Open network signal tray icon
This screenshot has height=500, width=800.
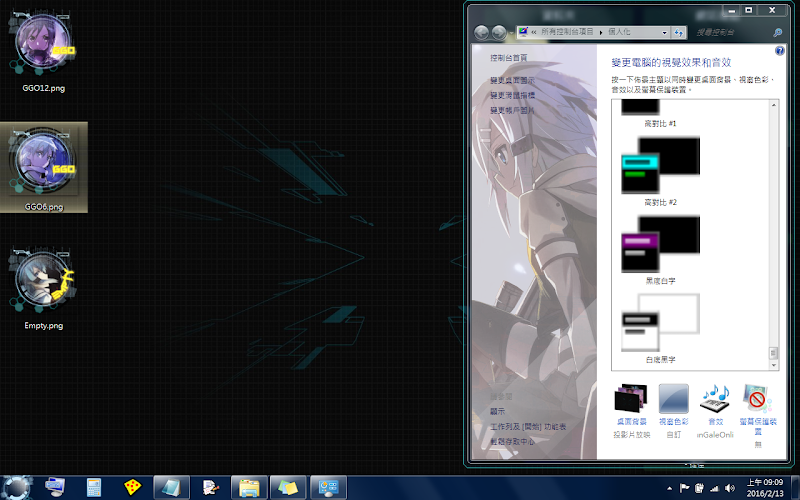[x=715, y=488]
